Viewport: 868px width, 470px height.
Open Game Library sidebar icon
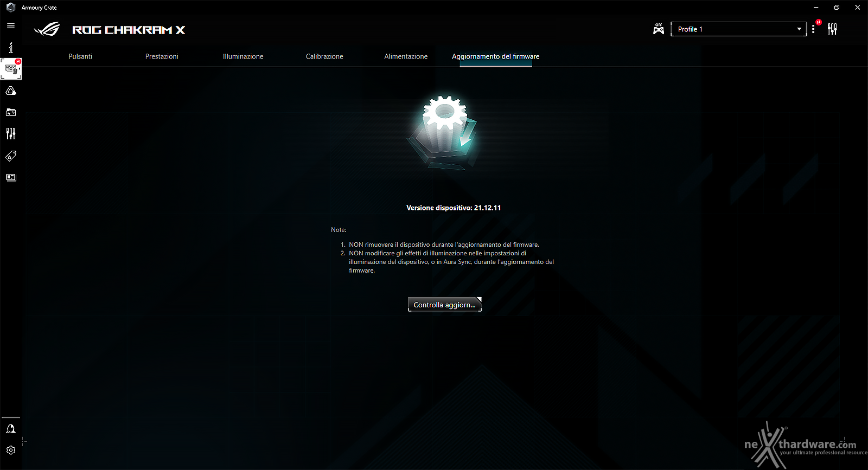(x=11, y=112)
